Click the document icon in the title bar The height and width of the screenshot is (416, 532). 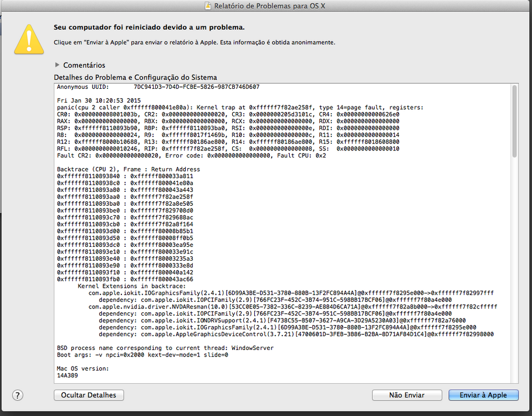(208, 6)
